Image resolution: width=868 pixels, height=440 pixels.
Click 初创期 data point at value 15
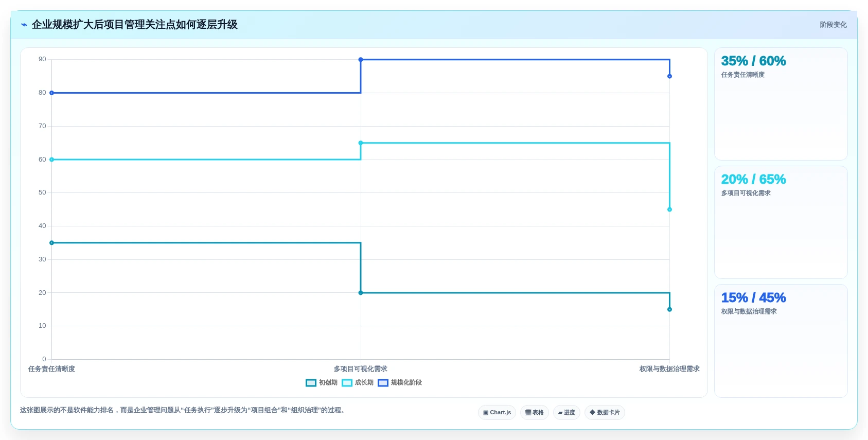[x=669, y=309]
